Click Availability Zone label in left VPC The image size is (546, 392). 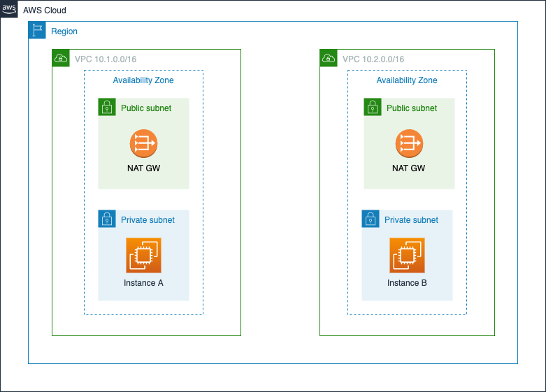point(143,80)
